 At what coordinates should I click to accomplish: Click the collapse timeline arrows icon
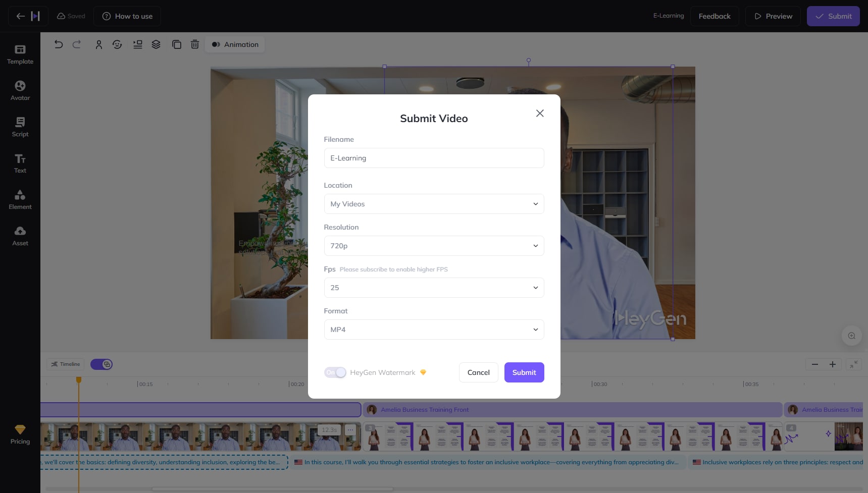tap(854, 364)
